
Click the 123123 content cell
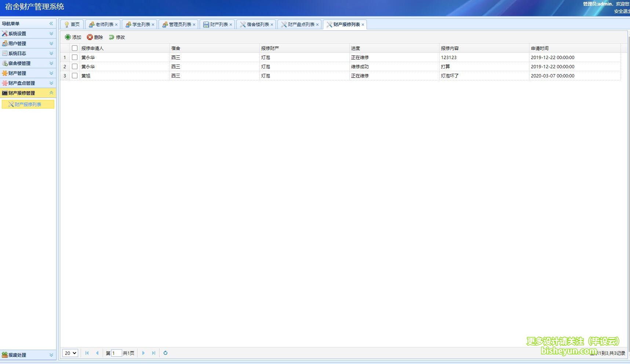(x=484, y=57)
